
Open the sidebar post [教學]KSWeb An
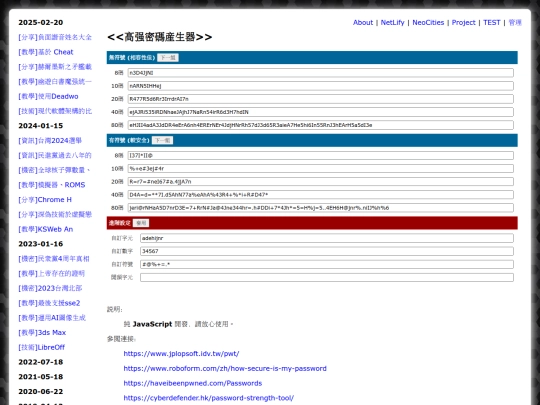(x=45, y=229)
